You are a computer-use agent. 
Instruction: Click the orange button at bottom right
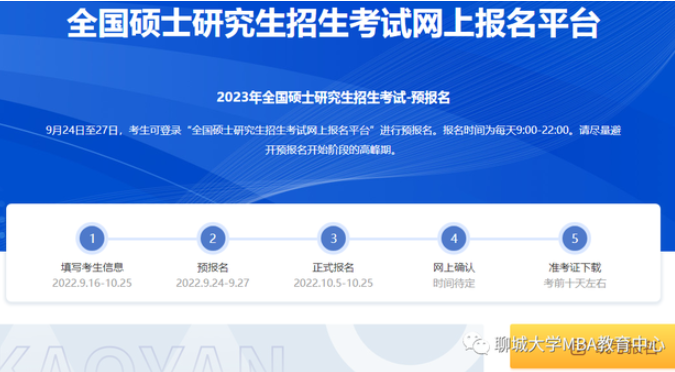tap(592, 346)
